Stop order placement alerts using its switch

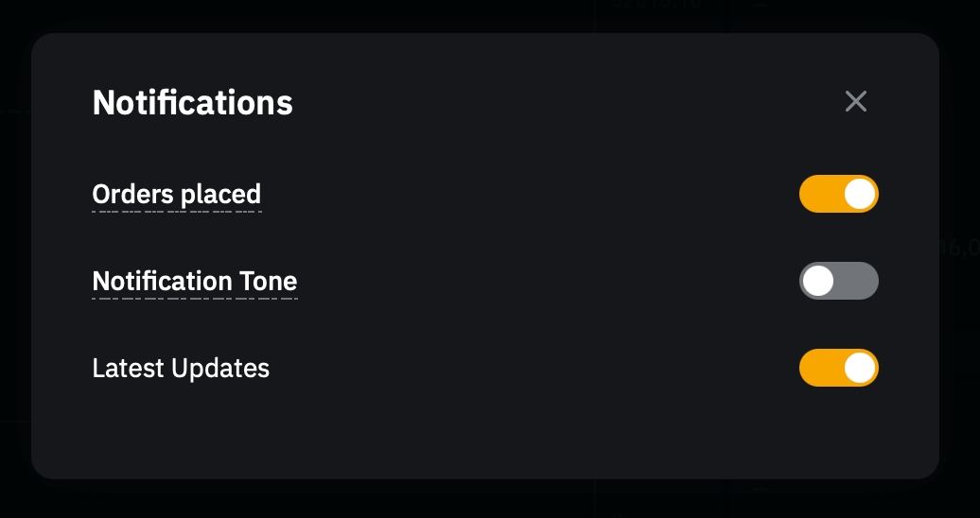pos(838,194)
